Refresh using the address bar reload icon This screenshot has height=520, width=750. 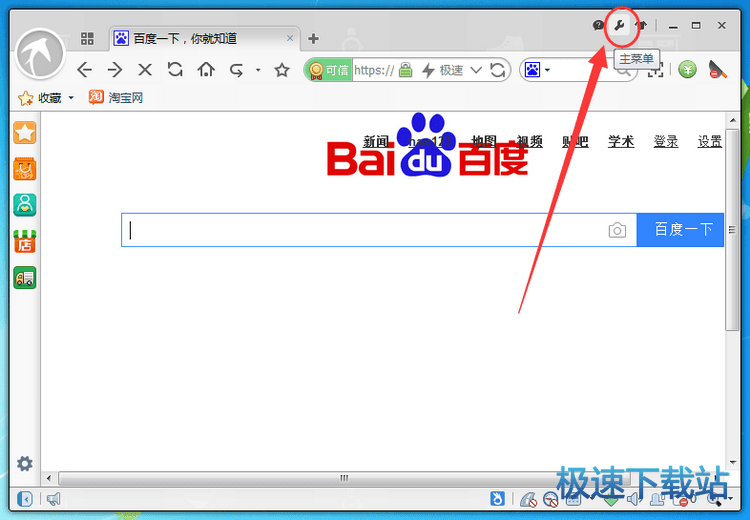498,70
